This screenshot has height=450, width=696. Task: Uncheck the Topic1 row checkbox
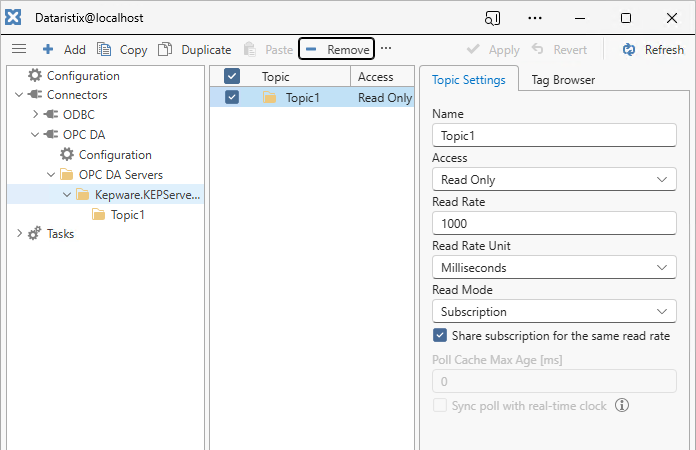click(x=232, y=97)
